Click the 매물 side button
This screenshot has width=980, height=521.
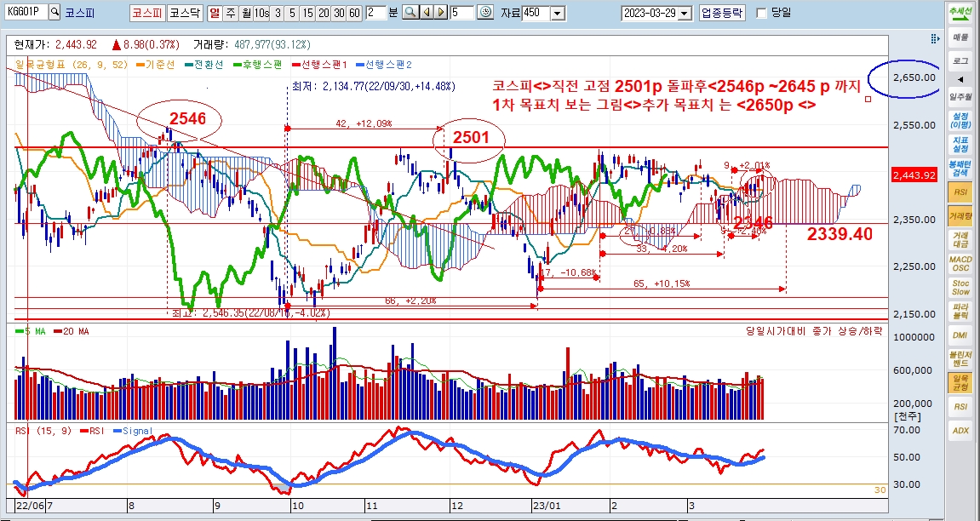[x=960, y=37]
